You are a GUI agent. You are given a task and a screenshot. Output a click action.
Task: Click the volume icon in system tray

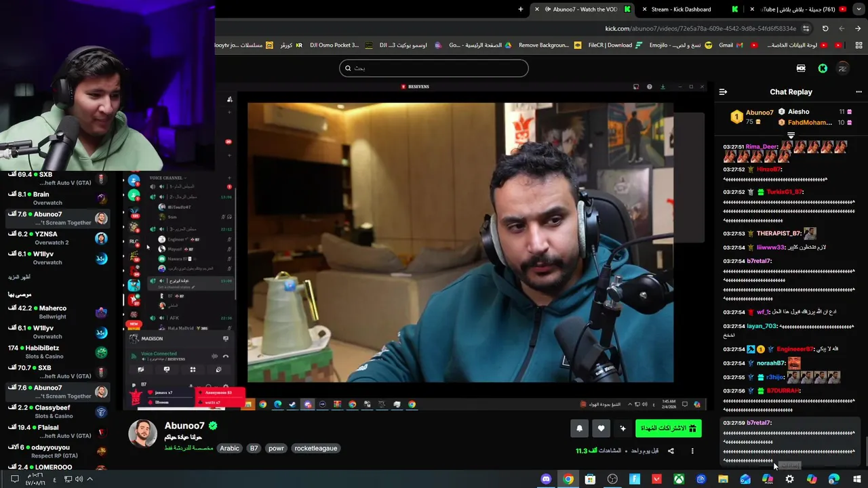click(79, 479)
